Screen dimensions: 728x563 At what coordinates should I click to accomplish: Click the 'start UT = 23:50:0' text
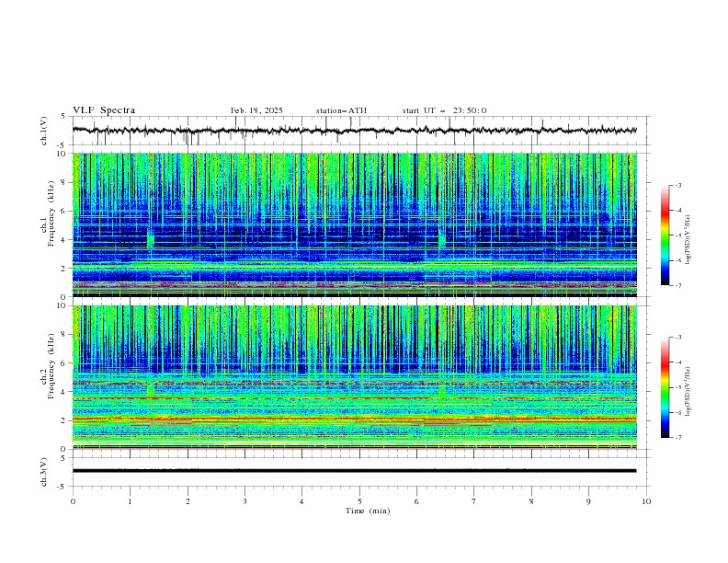tap(444, 110)
